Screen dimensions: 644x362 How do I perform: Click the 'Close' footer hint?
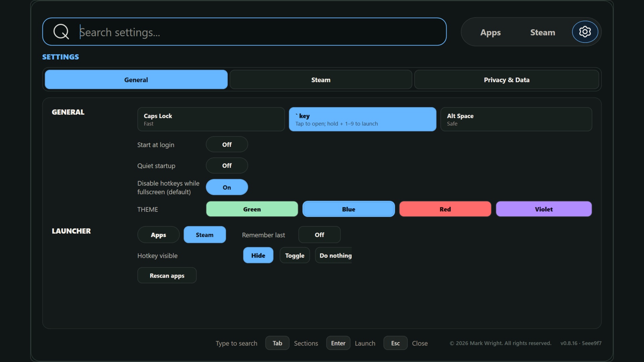pos(420,344)
